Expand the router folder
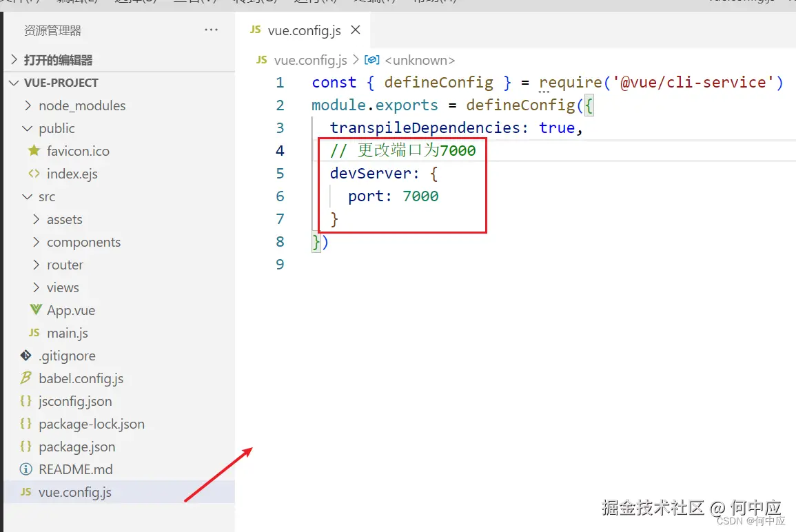This screenshot has width=796, height=532. pyautogui.click(x=36, y=265)
